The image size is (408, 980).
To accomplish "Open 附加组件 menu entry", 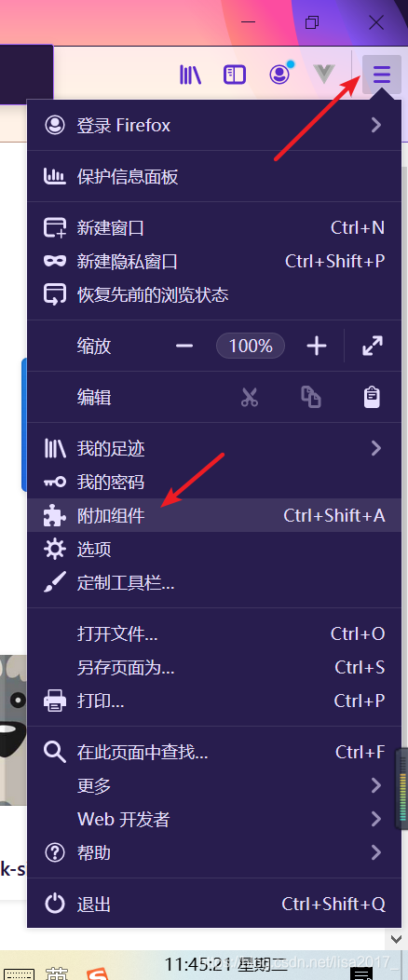I will click(214, 516).
